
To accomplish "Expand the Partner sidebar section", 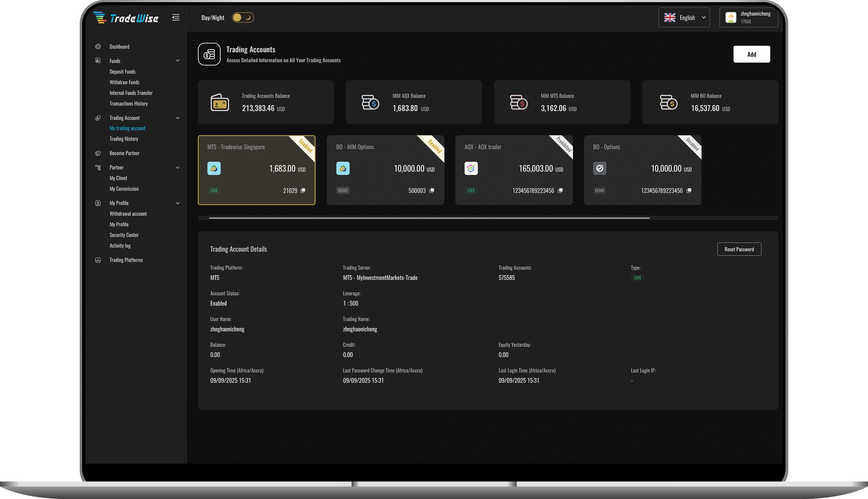I will [178, 168].
